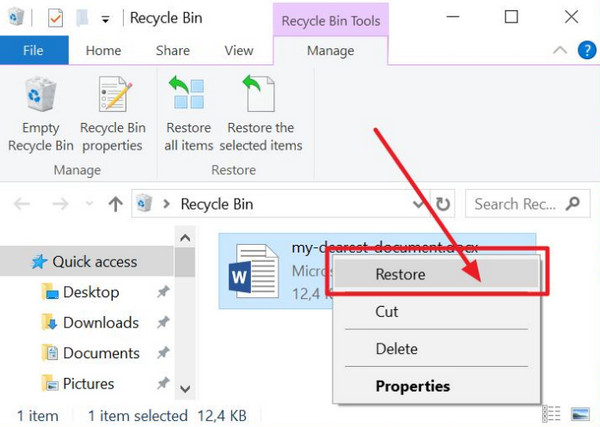Open Documents in the navigation pane

[x=101, y=353]
